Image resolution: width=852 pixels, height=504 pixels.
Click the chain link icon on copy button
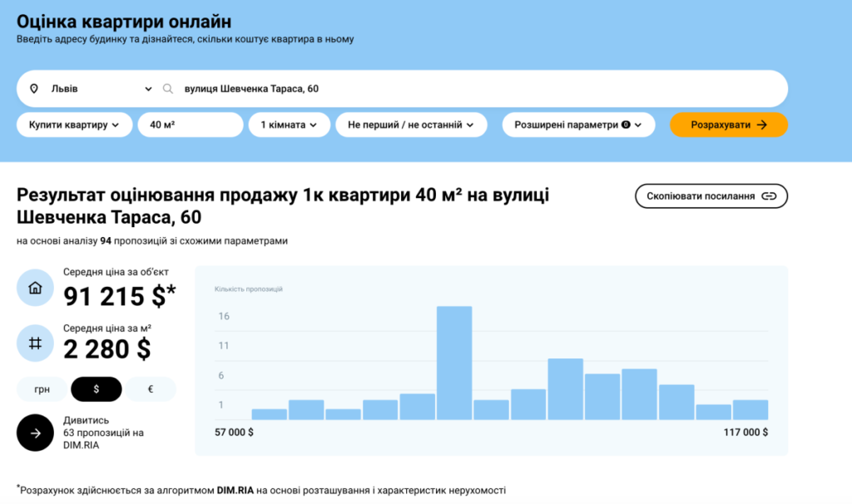[x=769, y=196]
